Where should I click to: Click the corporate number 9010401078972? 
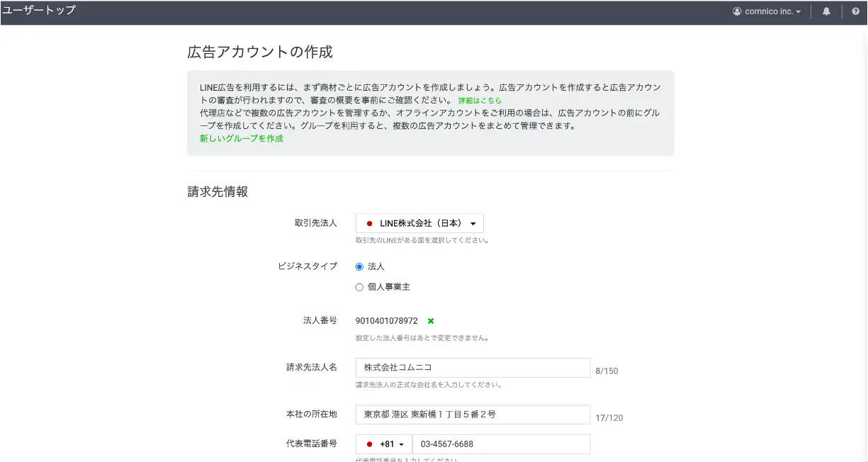tap(387, 321)
